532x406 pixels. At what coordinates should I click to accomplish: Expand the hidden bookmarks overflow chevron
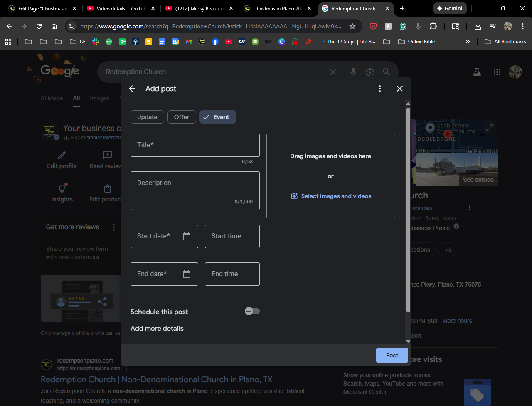point(468,42)
